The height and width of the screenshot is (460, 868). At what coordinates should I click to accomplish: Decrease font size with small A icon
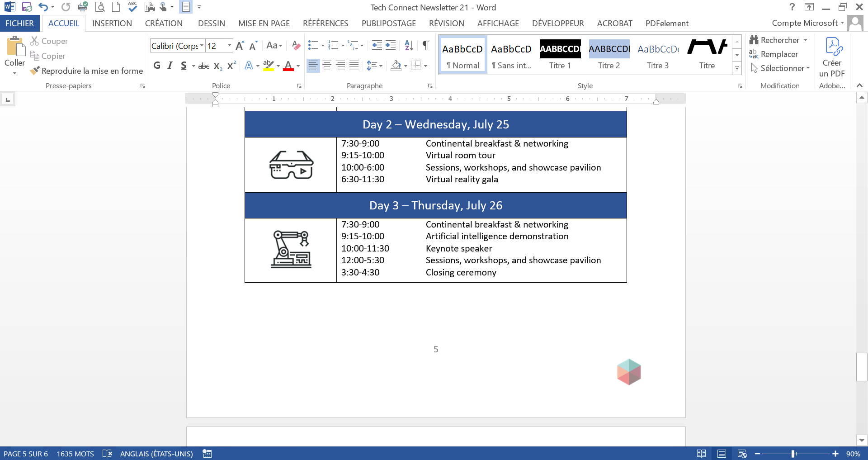(x=253, y=45)
